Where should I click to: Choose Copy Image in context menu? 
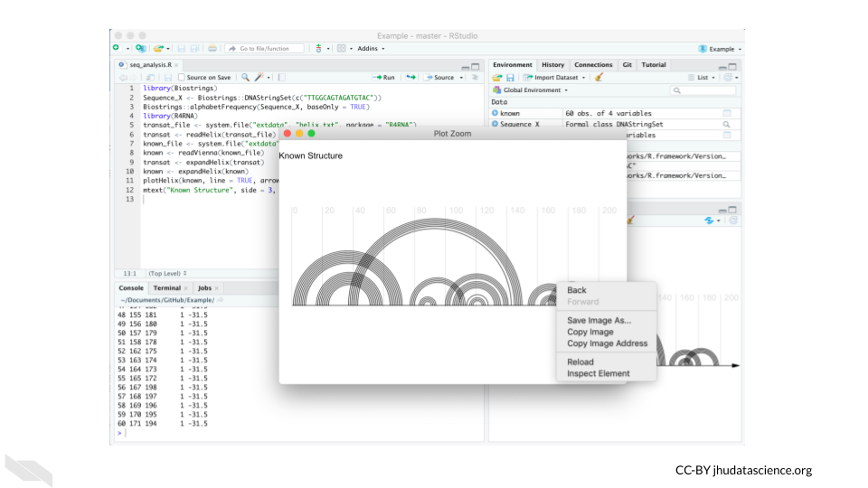pyautogui.click(x=590, y=332)
